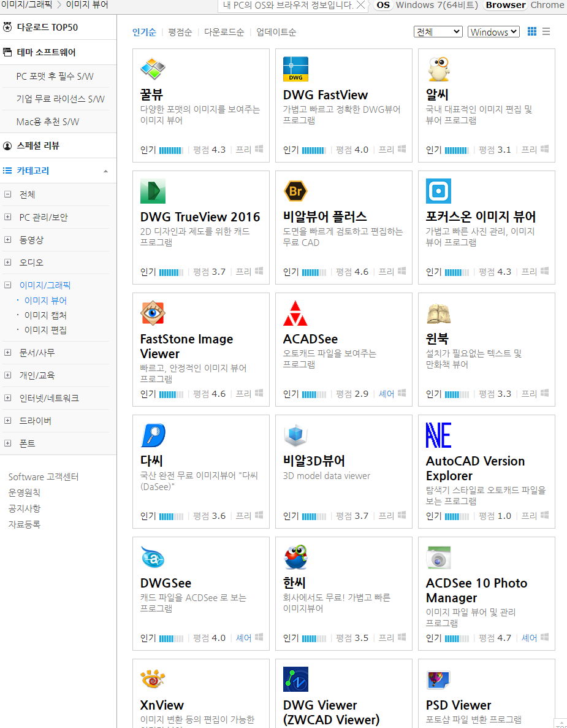The width and height of the screenshot is (567, 728).
Task: Open the ACDSee 10 Photo Manager icon
Action: [x=438, y=557]
